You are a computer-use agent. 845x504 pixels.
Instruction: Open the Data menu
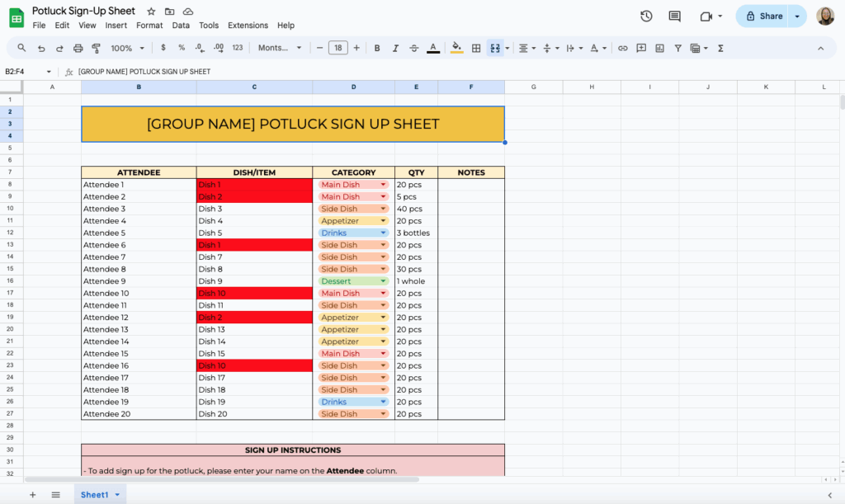[181, 25]
